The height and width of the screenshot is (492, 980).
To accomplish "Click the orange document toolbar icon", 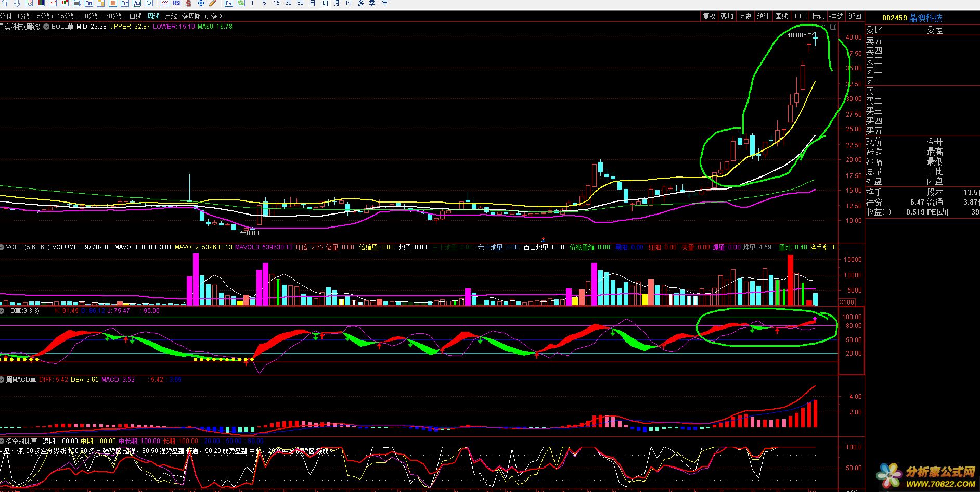I will tap(113, 3).
